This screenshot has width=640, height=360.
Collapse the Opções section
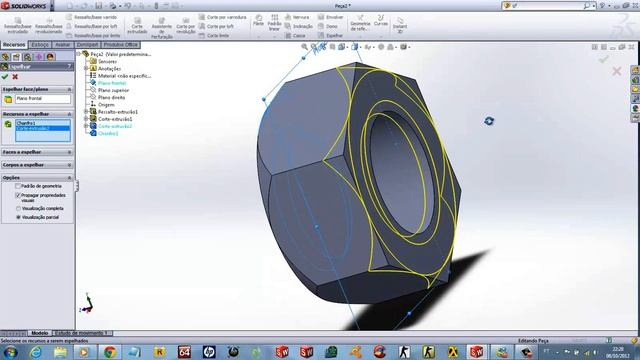pyautogui.click(x=69, y=178)
